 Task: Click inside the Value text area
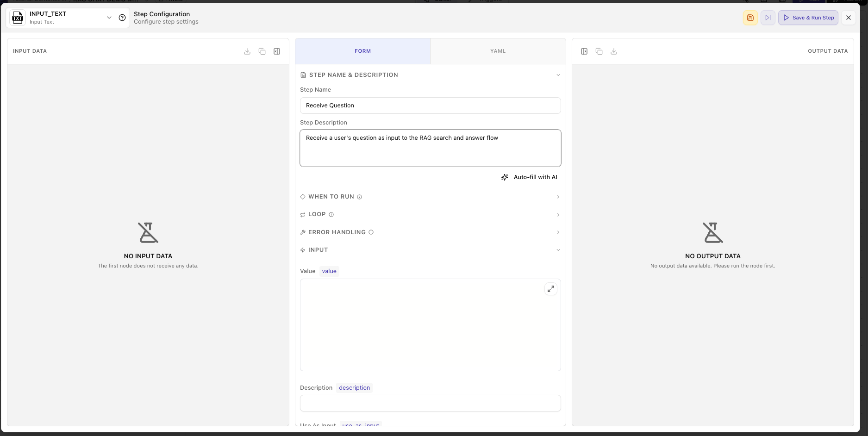pyautogui.click(x=431, y=325)
